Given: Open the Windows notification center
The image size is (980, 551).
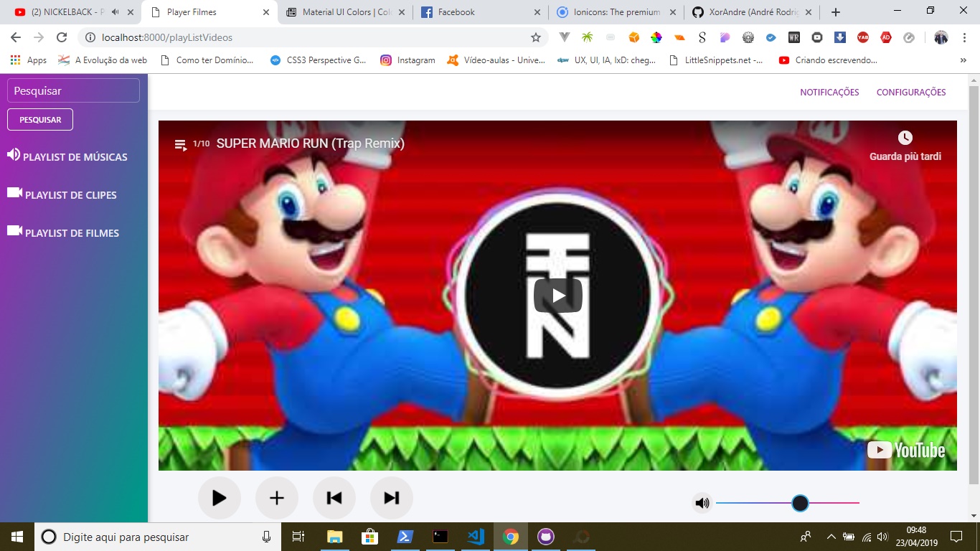Looking at the screenshot, I should 956,537.
